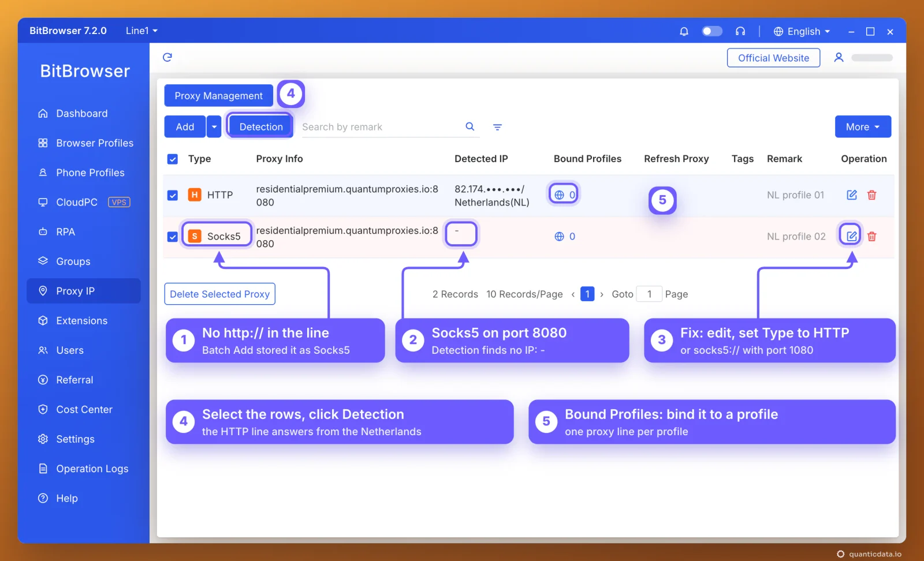Open Operation Logs in the sidebar

point(84,469)
